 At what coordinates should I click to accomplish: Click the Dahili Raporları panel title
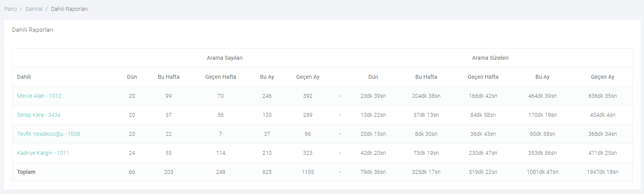pyautogui.click(x=33, y=30)
